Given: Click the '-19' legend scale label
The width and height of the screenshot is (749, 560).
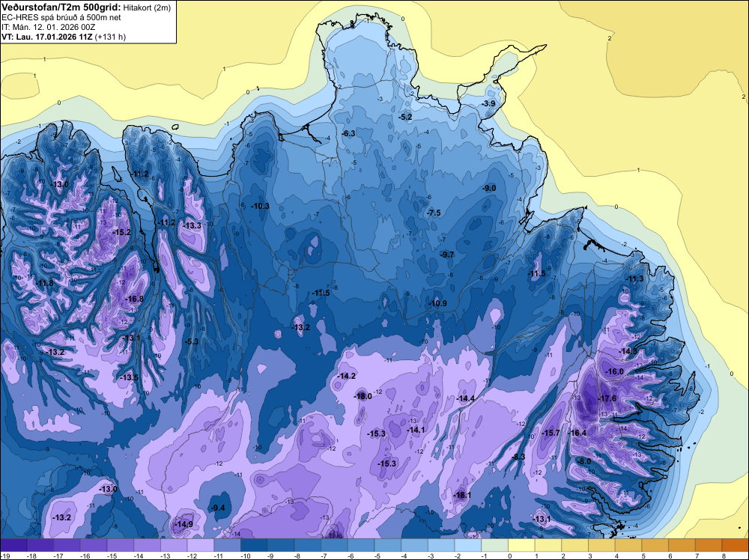Looking at the screenshot, I should (4, 556).
